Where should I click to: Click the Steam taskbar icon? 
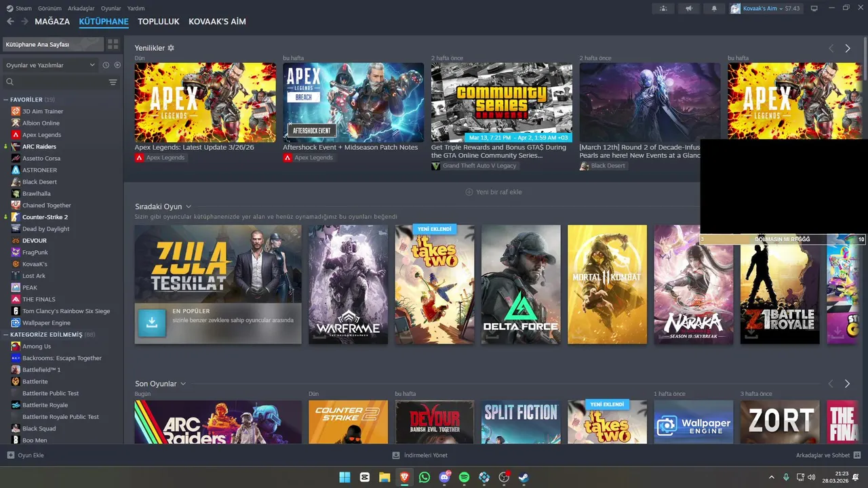click(524, 477)
